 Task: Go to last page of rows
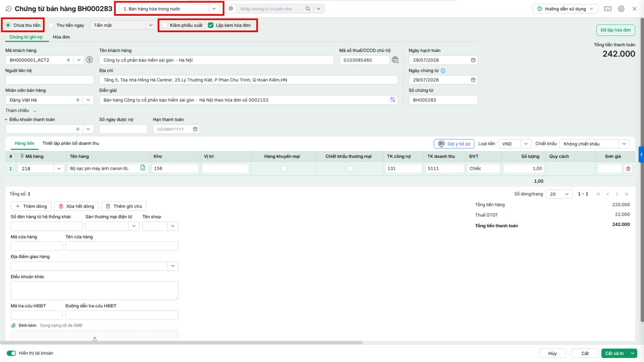(626, 194)
